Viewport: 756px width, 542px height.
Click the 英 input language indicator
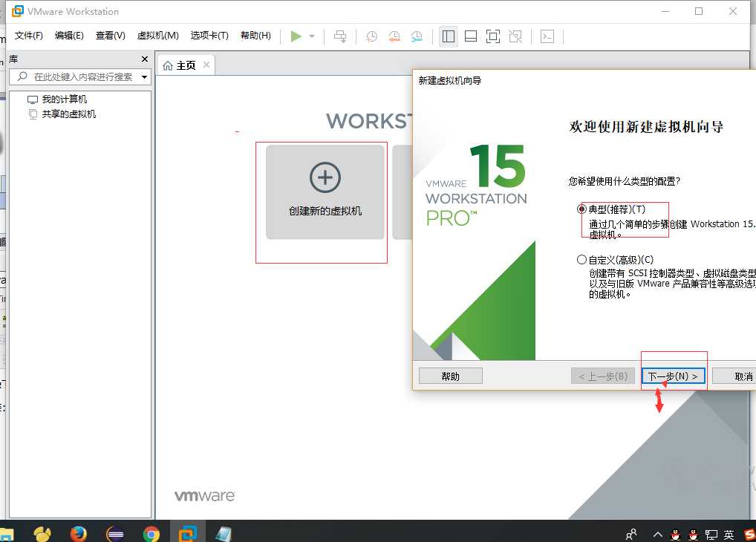pos(729,535)
